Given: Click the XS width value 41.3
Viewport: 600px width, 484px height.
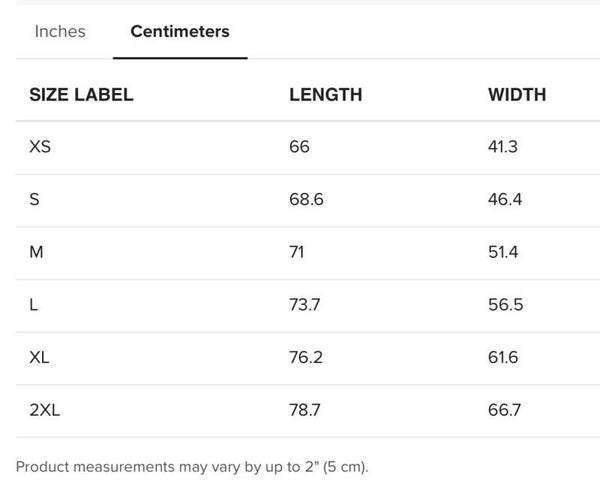Looking at the screenshot, I should click(503, 146).
